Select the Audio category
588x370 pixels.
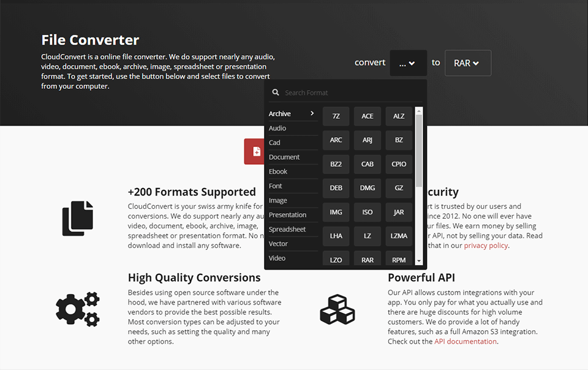click(x=277, y=128)
